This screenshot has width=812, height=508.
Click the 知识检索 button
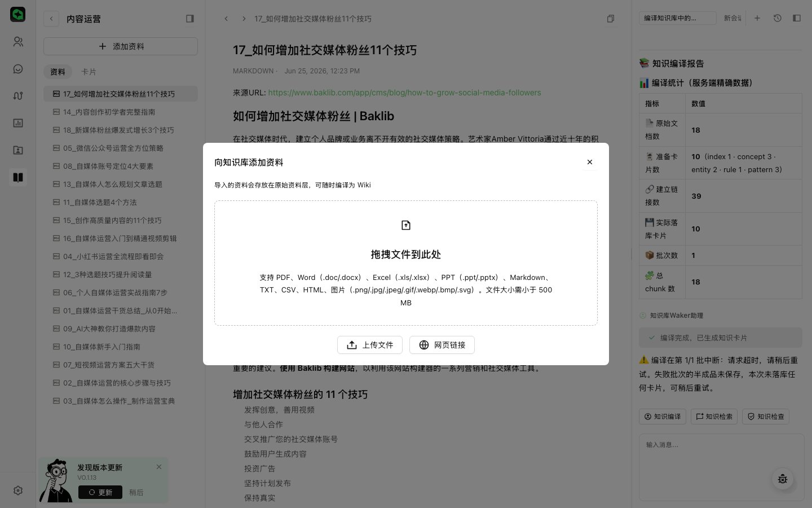pos(714,417)
